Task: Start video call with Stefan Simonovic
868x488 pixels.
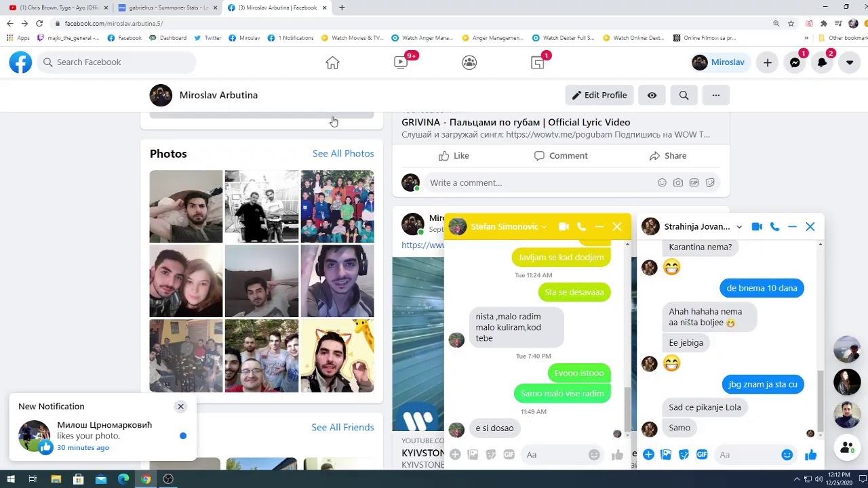Action: (x=564, y=226)
